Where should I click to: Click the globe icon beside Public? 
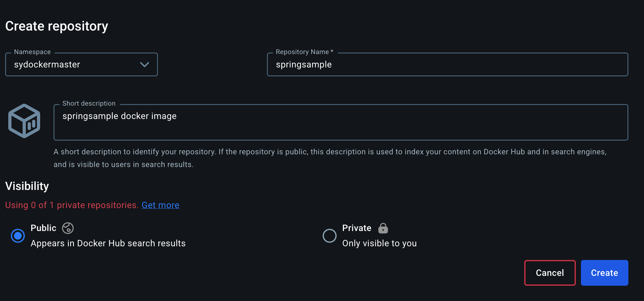(x=68, y=228)
